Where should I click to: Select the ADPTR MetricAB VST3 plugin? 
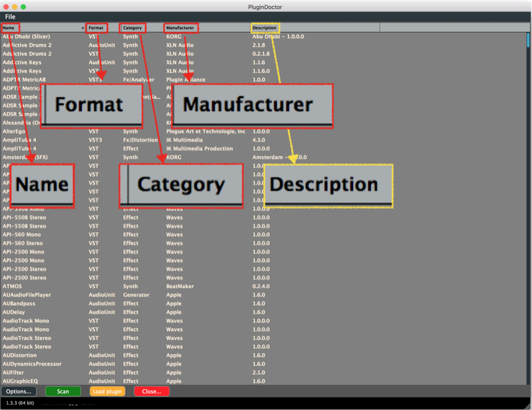(263, 79)
